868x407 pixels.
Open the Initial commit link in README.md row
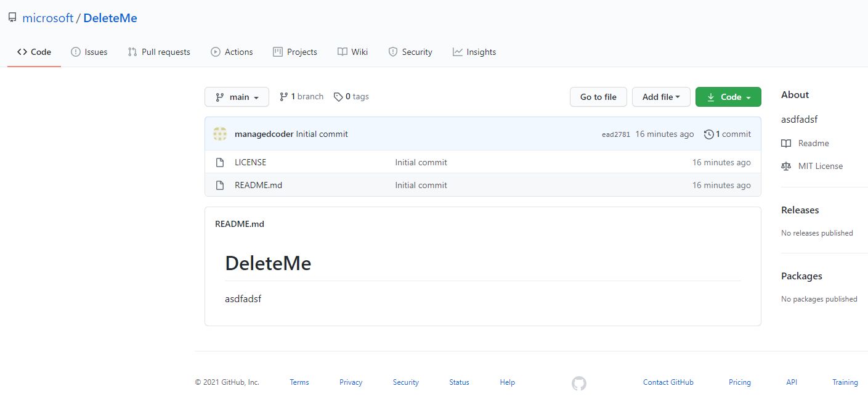pyautogui.click(x=421, y=185)
